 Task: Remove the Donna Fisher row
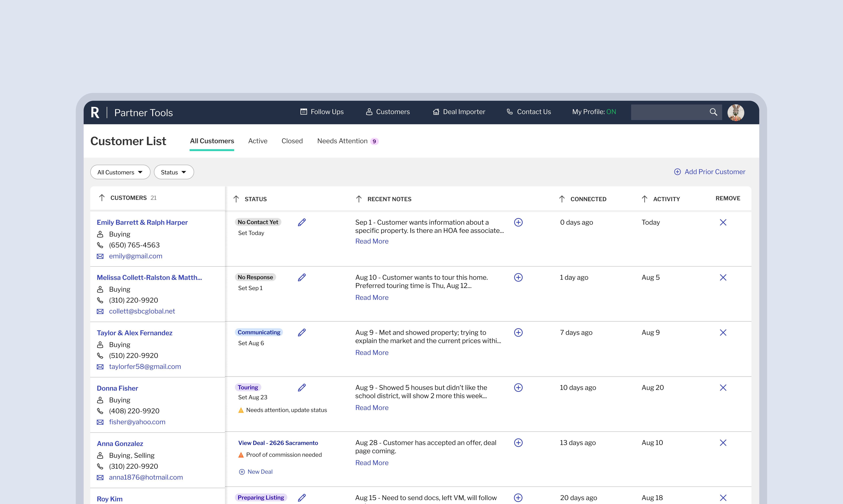[723, 387]
